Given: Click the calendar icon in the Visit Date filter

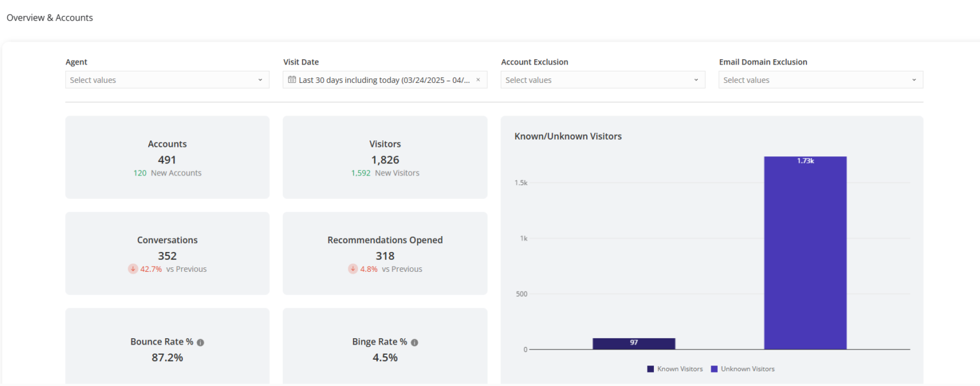Looking at the screenshot, I should tap(292, 79).
